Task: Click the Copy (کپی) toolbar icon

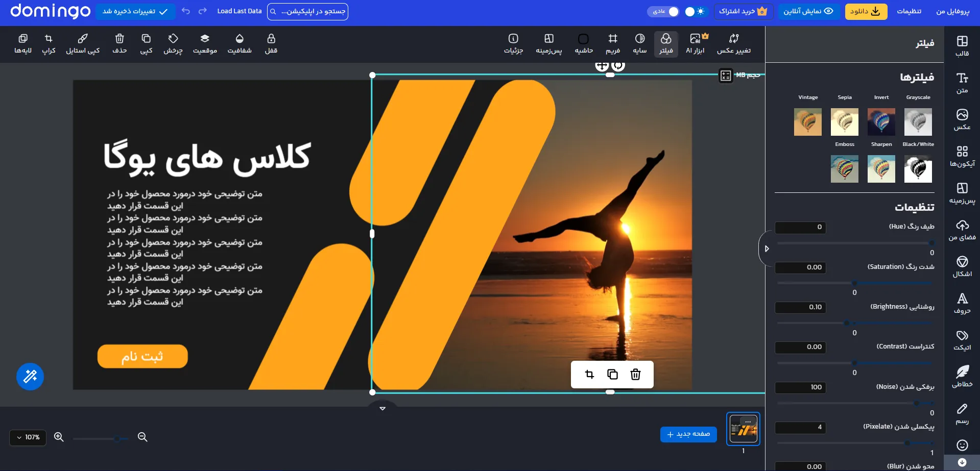Action: pos(146,44)
